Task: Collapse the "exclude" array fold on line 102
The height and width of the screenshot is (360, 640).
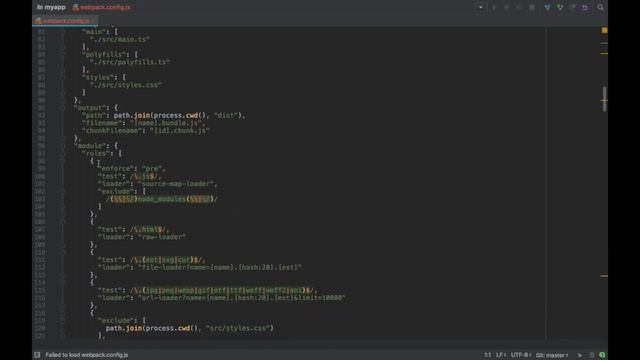Action: 63,191
